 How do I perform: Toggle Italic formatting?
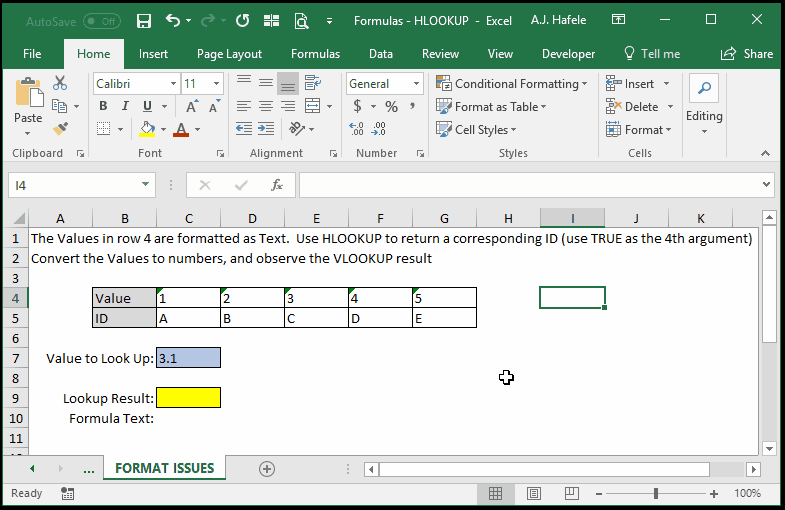(x=125, y=106)
